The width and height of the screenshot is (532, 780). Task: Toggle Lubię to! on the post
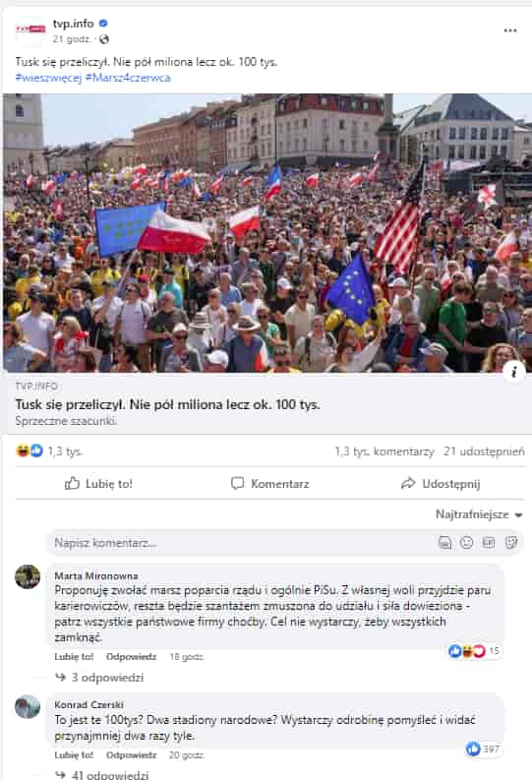tap(99, 484)
